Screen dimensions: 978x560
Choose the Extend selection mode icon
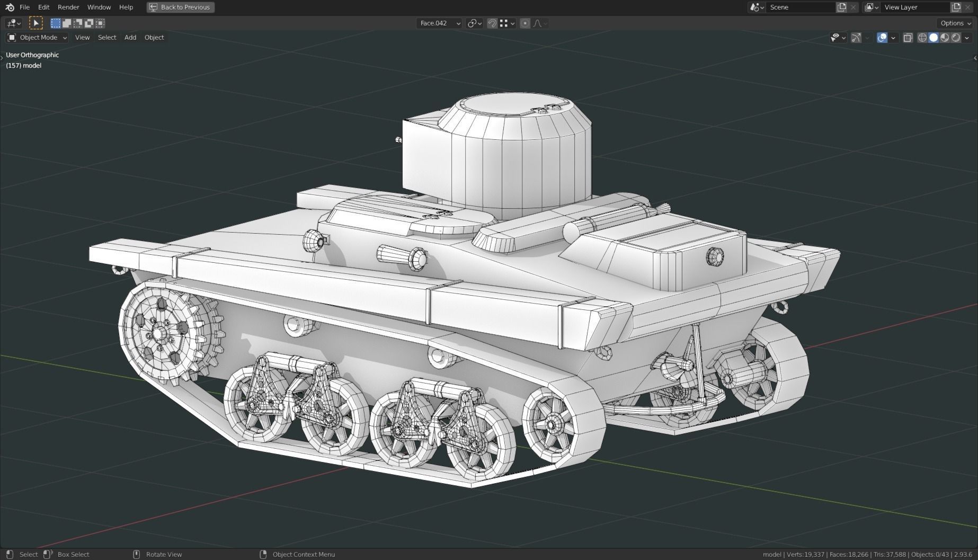click(x=67, y=23)
